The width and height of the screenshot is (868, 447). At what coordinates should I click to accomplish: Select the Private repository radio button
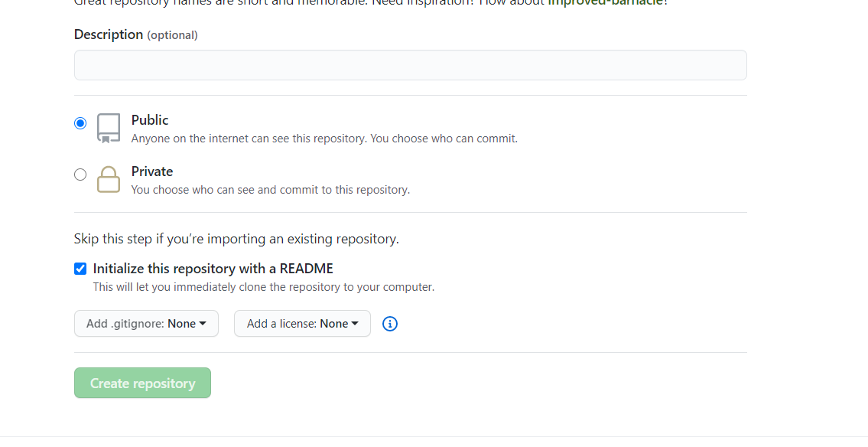pos(80,174)
